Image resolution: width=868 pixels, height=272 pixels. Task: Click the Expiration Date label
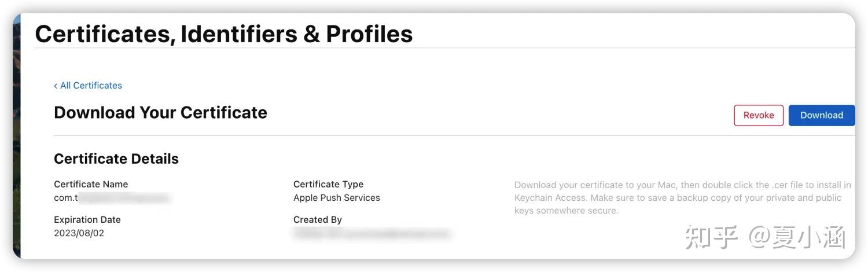point(87,220)
